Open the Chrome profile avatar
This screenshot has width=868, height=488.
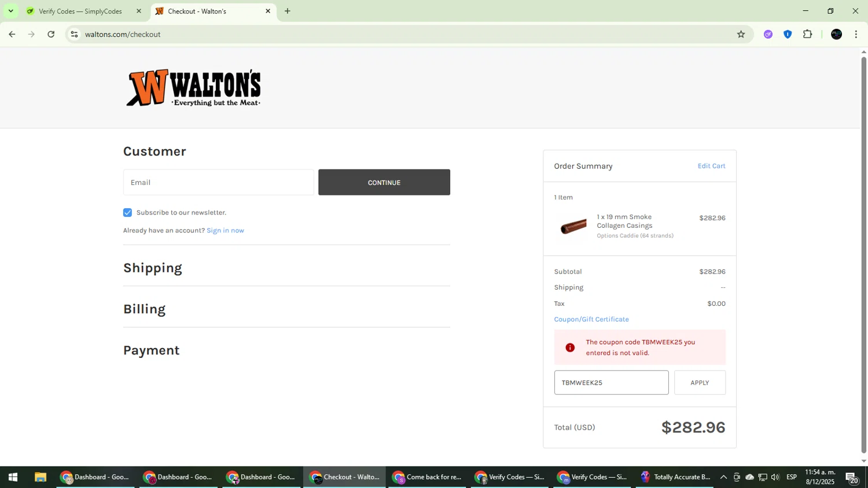point(836,34)
